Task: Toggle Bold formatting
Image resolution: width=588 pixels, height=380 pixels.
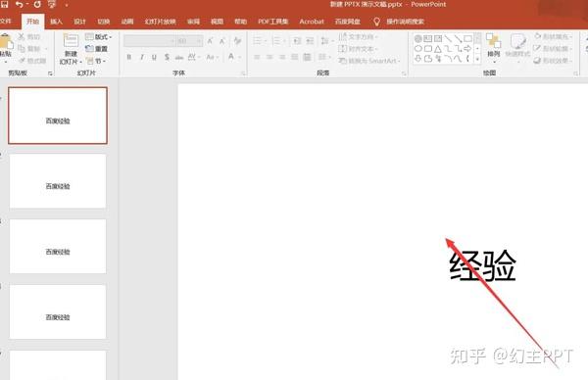Action: click(x=129, y=57)
